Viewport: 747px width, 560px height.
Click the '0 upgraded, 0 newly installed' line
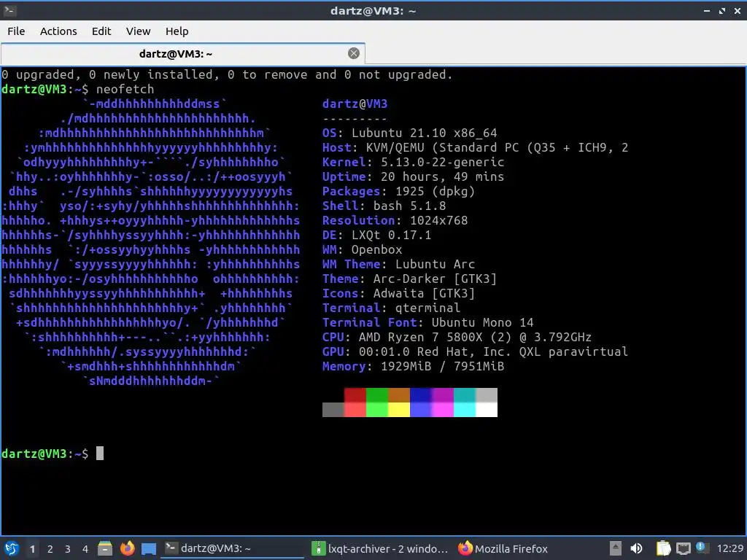pyautogui.click(x=227, y=74)
